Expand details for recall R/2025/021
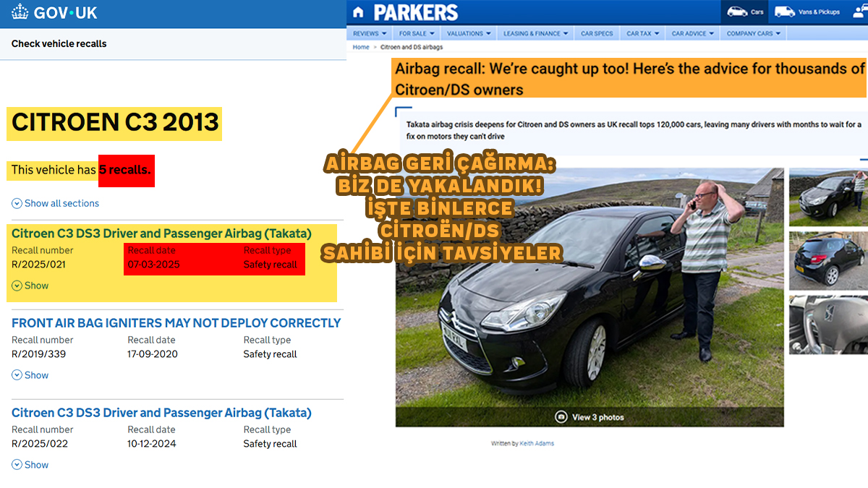 coord(30,286)
